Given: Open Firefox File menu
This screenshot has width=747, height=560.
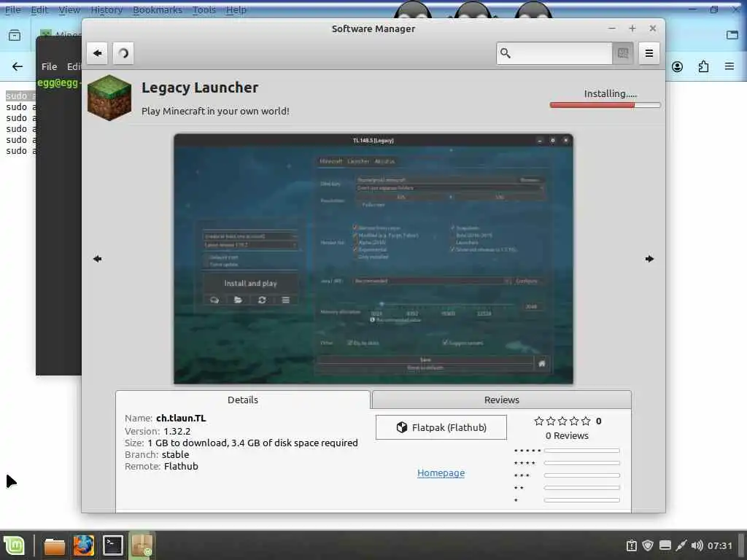Looking at the screenshot, I should pyautogui.click(x=12, y=9).
